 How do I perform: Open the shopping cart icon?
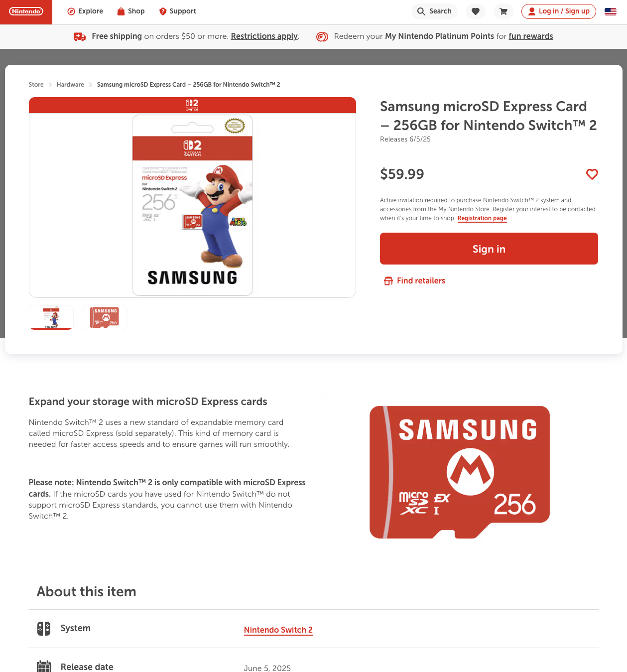tap(503, 11)
